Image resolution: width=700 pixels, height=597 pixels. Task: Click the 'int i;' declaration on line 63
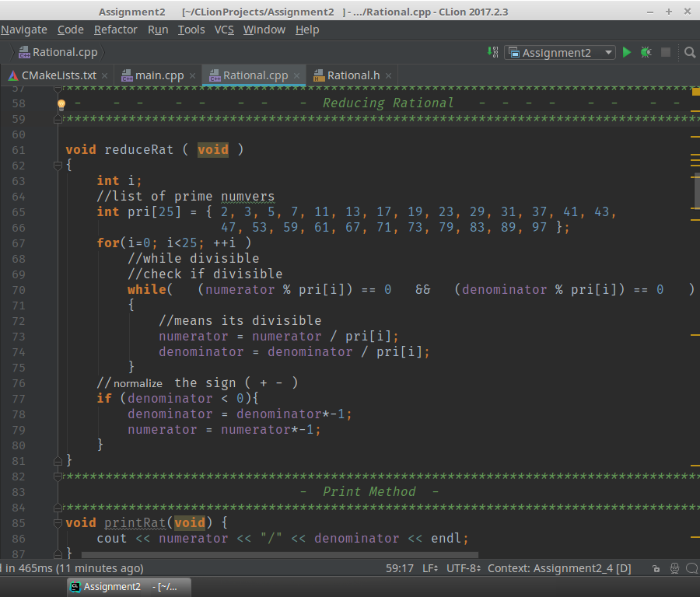point(119,181)
